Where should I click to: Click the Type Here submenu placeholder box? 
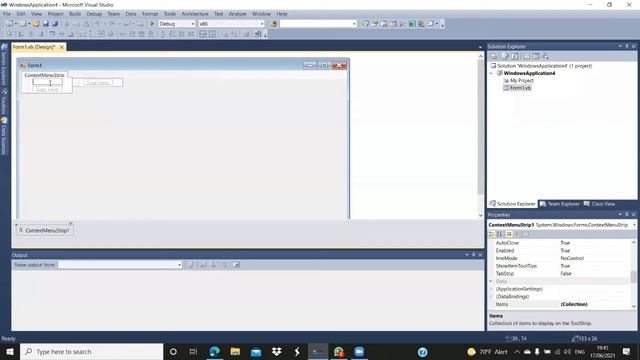(x=98, y=83)
